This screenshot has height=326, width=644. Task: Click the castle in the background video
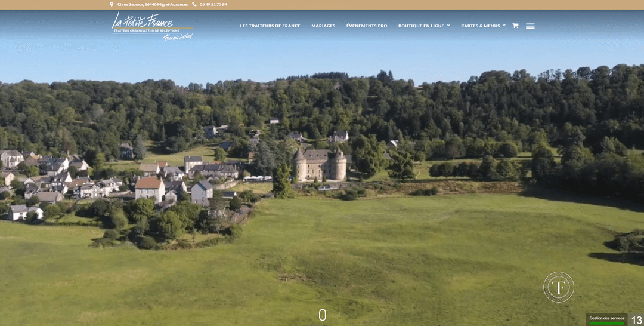click(x=321, y=165)
